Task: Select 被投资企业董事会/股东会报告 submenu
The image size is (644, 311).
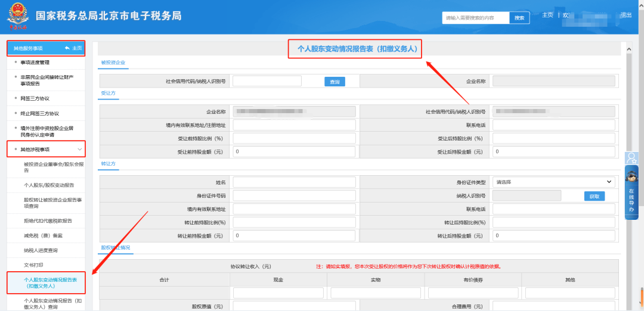Action: [x=54, y=167]
